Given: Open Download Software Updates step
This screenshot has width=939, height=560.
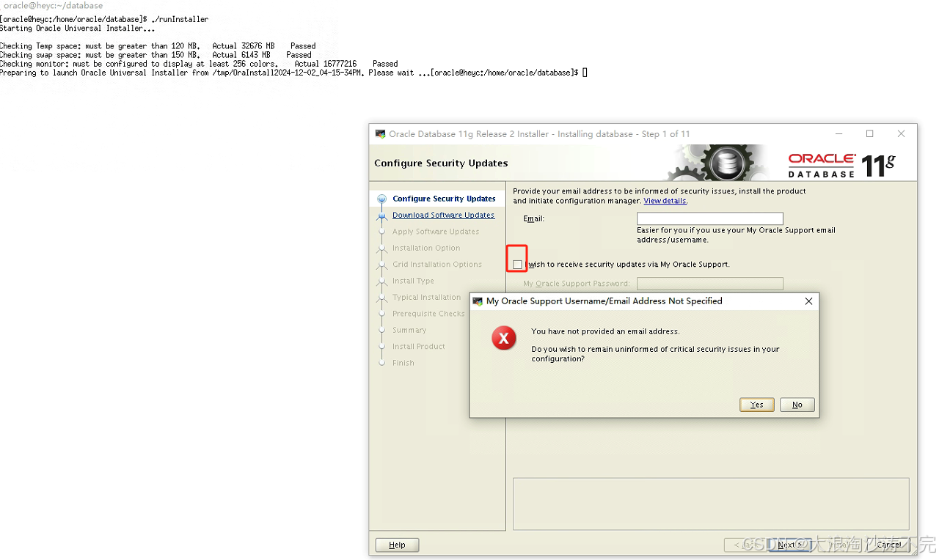Looking at the screenshot, I should coord(443,215).
